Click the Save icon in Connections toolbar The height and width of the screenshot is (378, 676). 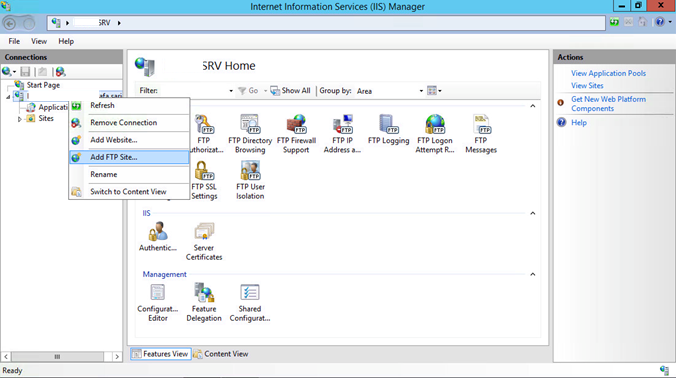click(x=25, y=72)
